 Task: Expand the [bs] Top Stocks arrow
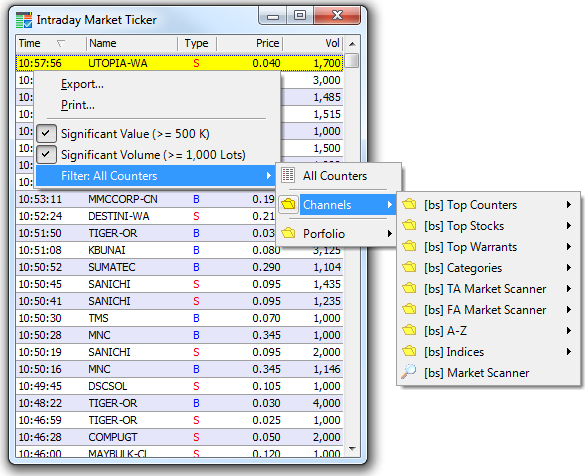pos(568,225)
